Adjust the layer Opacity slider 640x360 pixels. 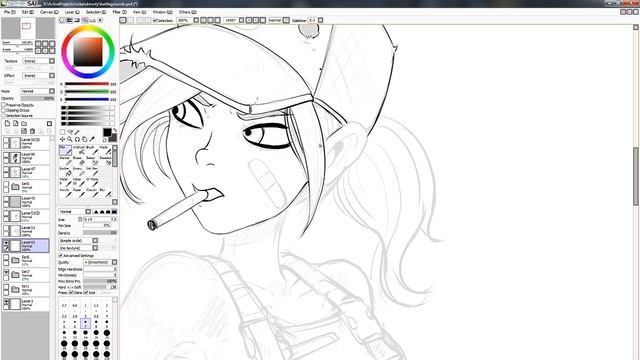point(38,98)
